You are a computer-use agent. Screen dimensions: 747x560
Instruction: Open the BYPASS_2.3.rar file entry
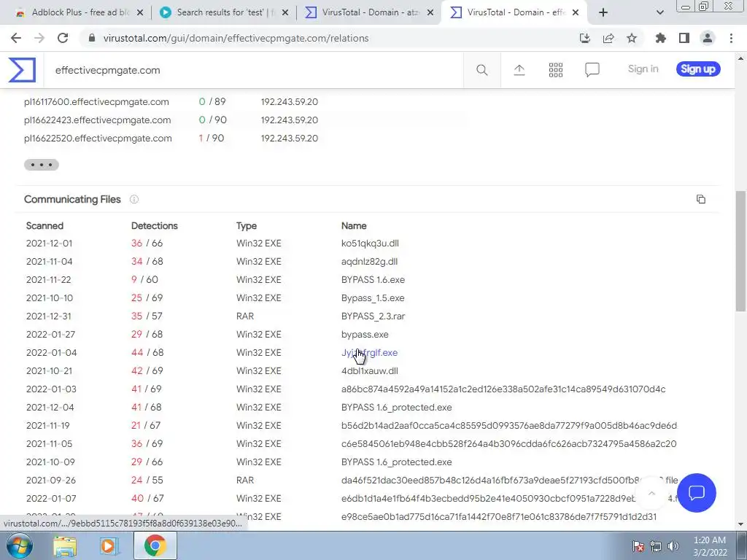click(x=373, y=316)
